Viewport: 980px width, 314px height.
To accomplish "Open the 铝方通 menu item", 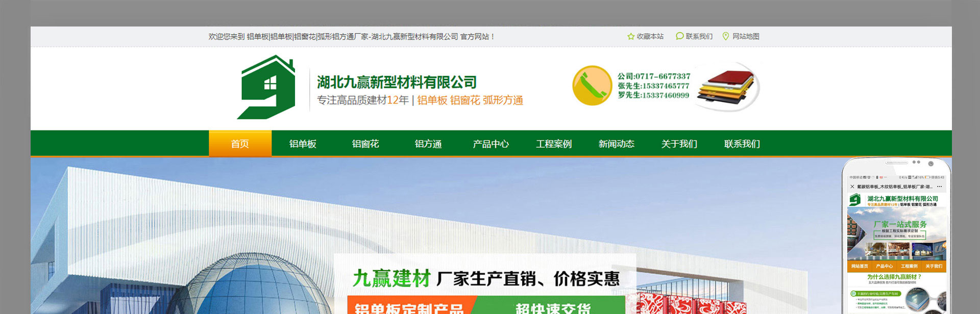I will click(x=428, y=144).
